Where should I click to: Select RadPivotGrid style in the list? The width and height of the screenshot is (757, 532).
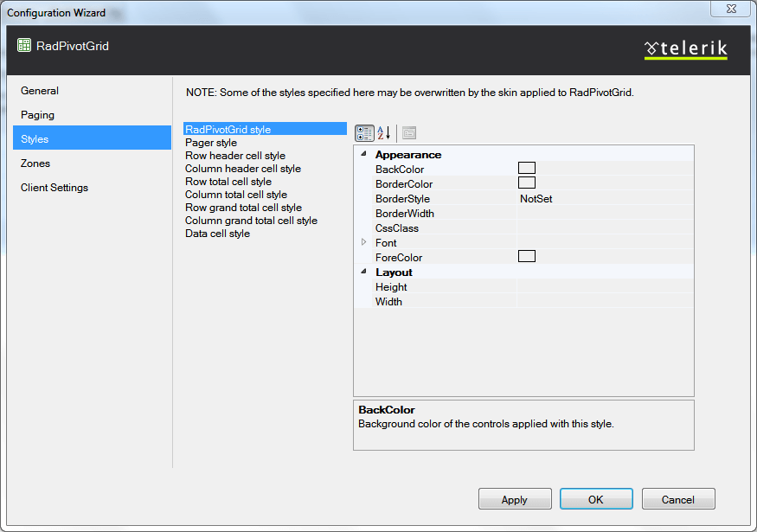265,129
